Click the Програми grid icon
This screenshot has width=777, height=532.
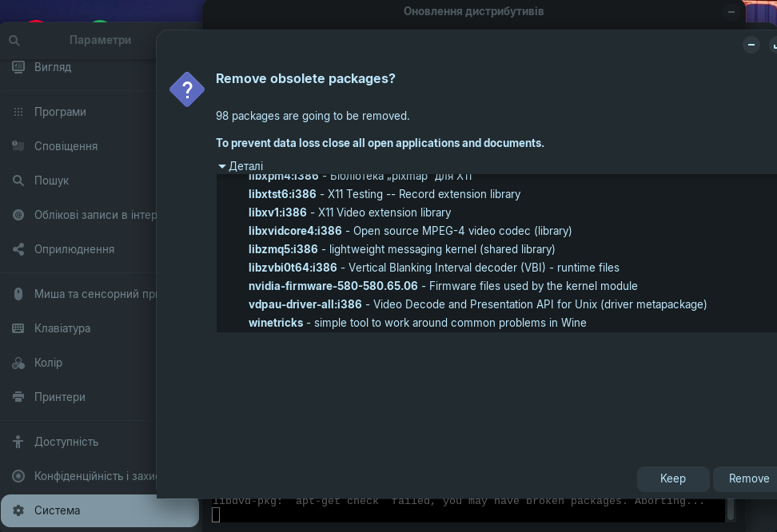tap(18, 112)
